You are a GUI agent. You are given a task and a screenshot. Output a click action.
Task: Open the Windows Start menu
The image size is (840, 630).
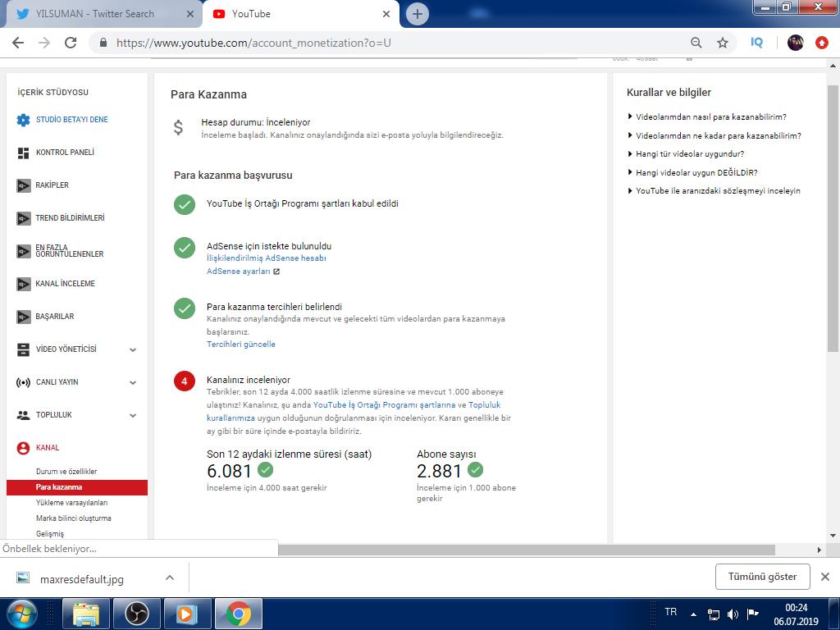[x=21, y=614]
